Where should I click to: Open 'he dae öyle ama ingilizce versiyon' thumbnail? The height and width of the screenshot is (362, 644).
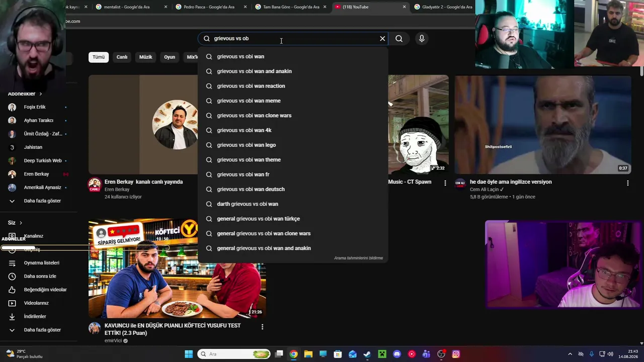pyautogui.click(x=543, y=125)
